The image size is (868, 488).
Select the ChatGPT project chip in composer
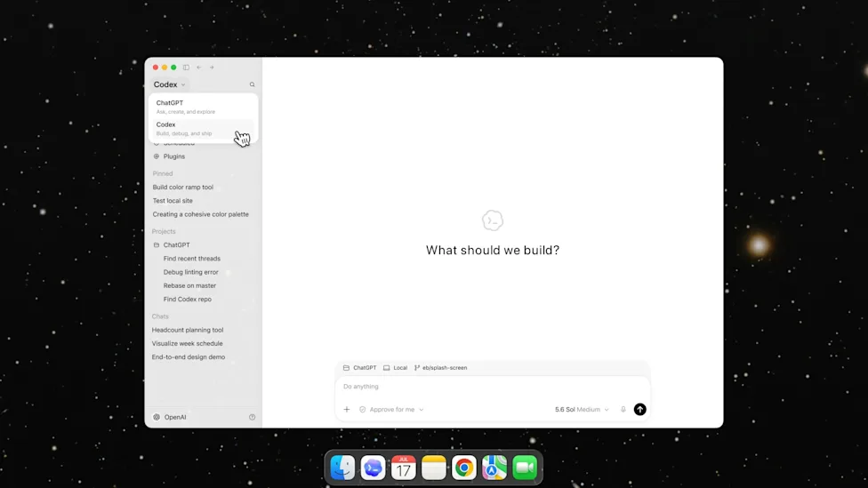pyautogui.click(x=359, y=368)
